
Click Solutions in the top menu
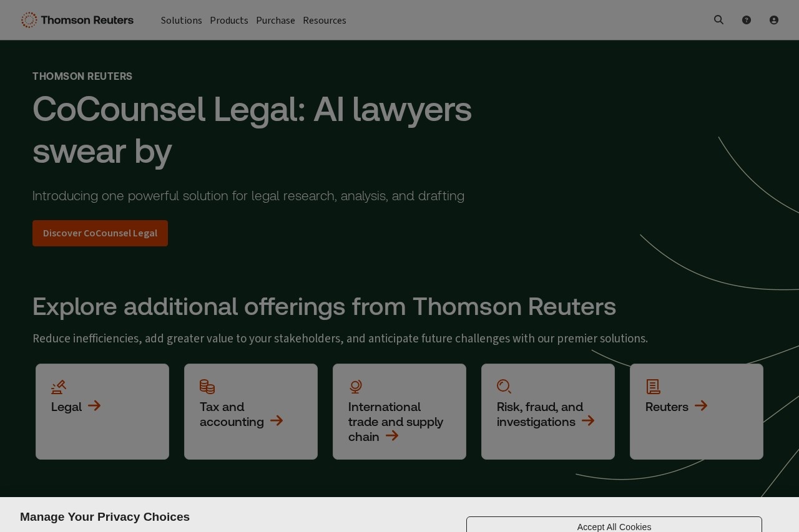[x=181, y=20]
